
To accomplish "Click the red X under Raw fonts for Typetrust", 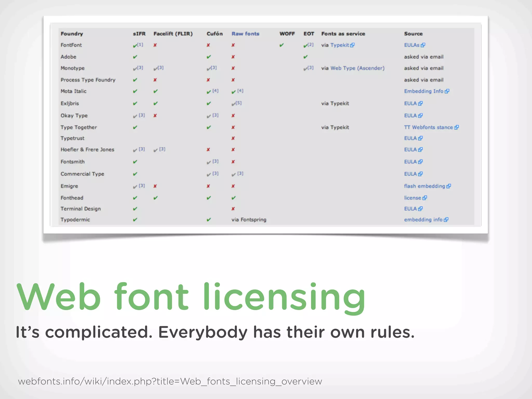I will [233, 138].
